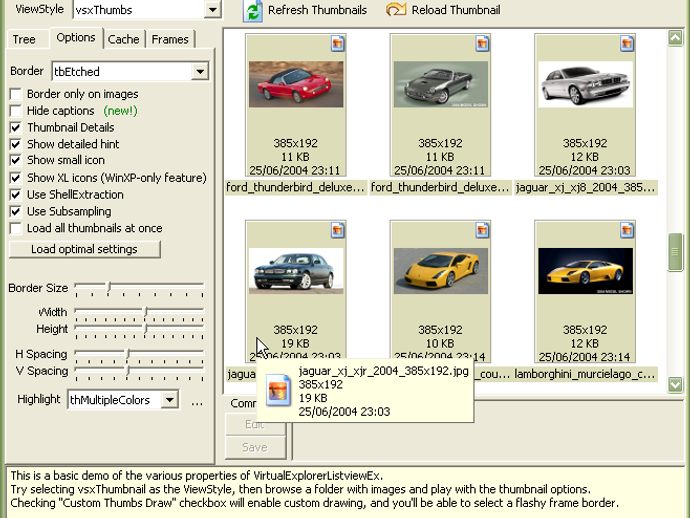690x518 pixels.
Task: Click the Refresh Thumbnails green arrows icon
Action: click(x=253, y=11)
